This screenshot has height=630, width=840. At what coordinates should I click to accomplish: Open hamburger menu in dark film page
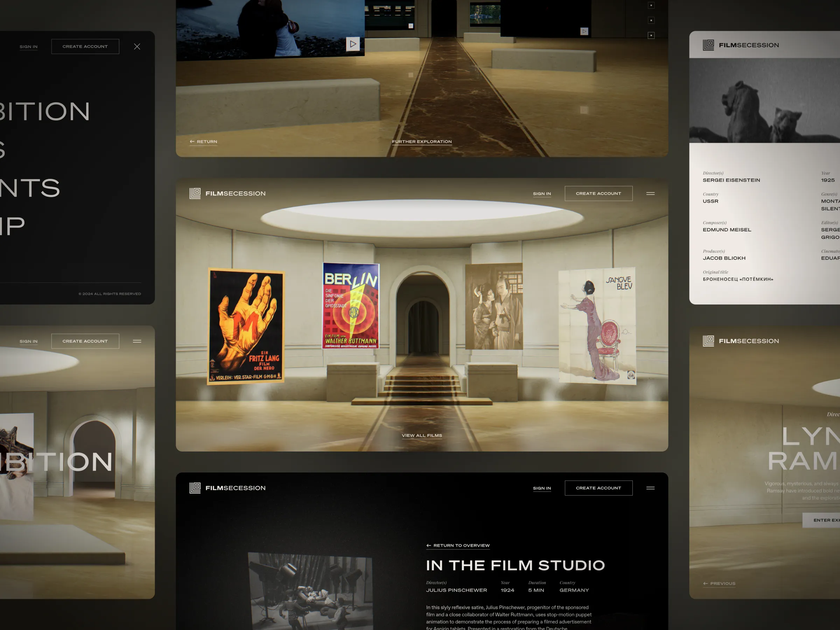click(x=650, y=488)
